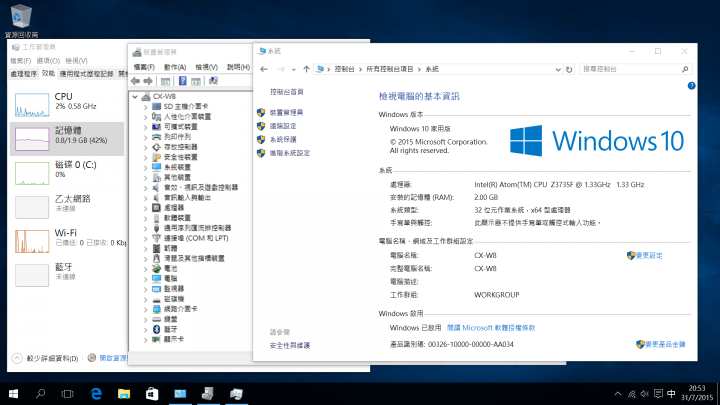Click taskbar clock showing 20:53

click(697, 394)
